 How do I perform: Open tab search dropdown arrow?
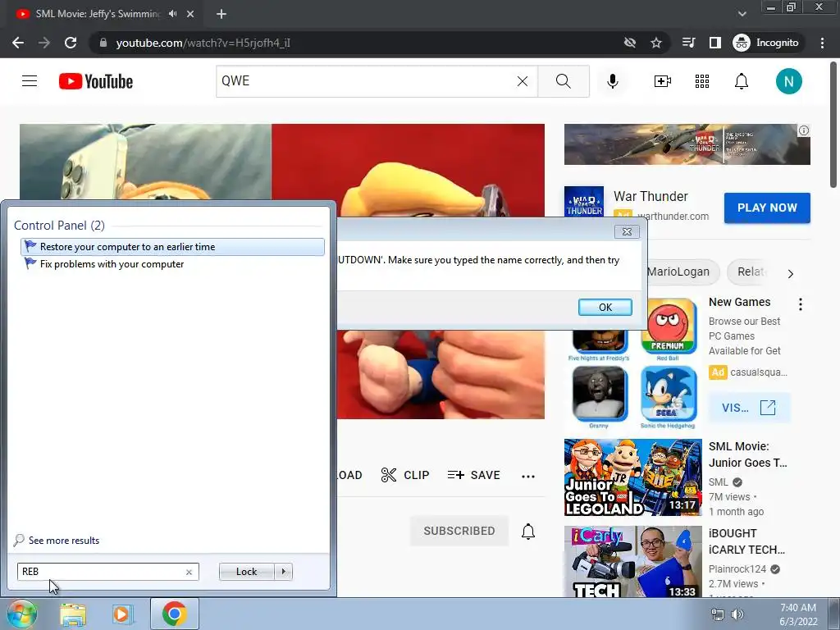click(x=742, y=14)
